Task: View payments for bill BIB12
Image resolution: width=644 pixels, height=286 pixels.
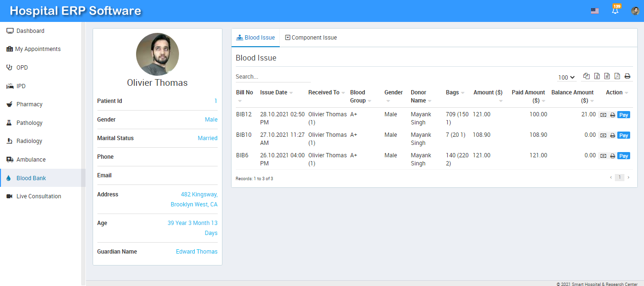Action: coord(603,115)
